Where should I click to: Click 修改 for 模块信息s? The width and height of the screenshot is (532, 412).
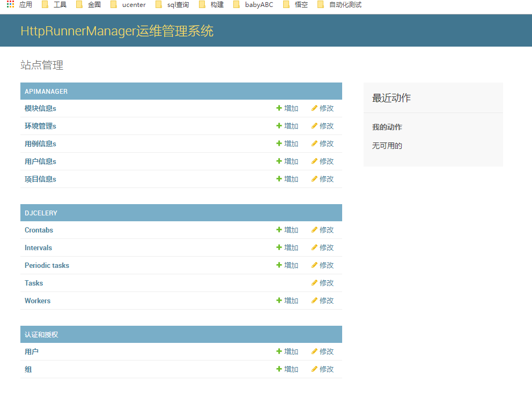[x=323, y=108]
